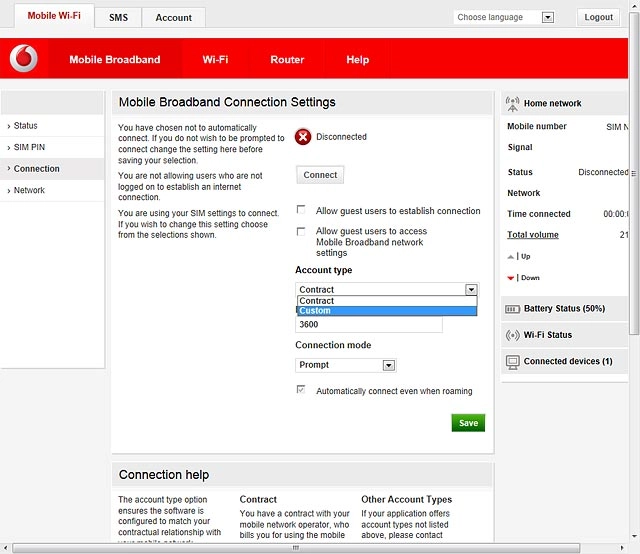This screenshot has width=640, height=554.
Task: Click the red Disconnected status icon
Action: [x=303, y=137]
